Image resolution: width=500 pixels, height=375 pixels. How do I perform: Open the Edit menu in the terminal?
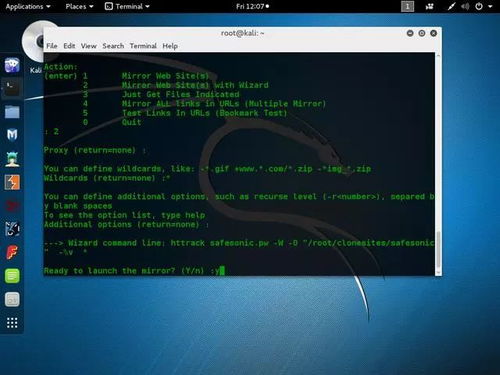pos(69,46)
